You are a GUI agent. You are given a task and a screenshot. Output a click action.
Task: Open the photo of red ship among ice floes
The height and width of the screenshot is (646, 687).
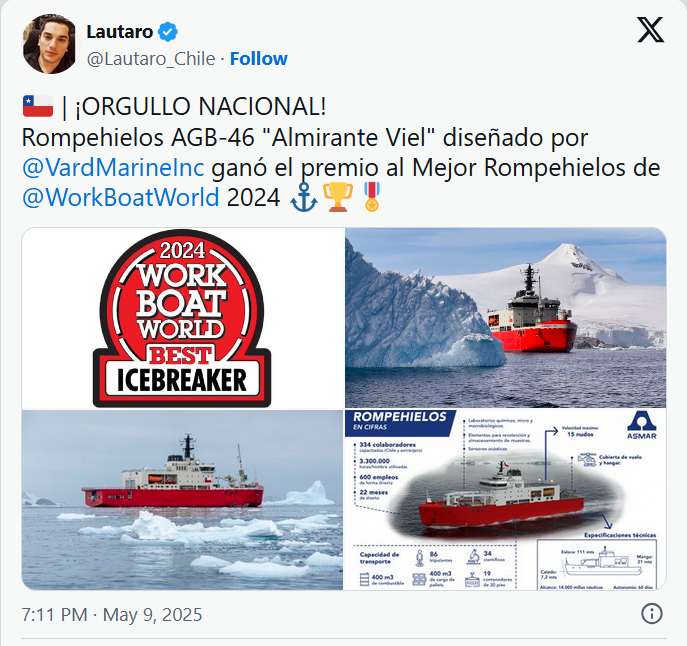pyautogui.click(x=182, y=500)
